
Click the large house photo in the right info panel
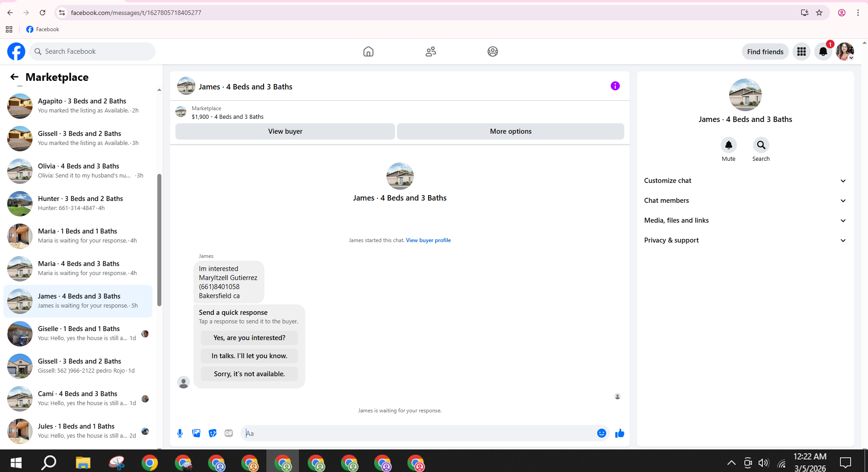point(745,95)
